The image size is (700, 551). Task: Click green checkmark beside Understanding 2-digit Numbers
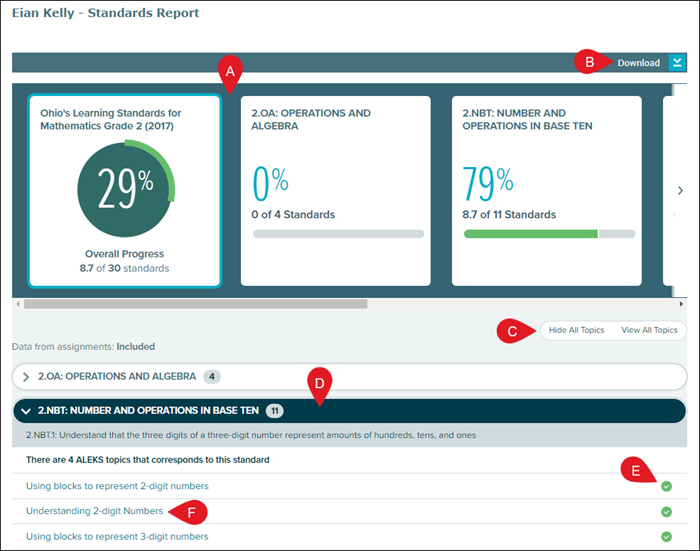click(x=666, y=511)
